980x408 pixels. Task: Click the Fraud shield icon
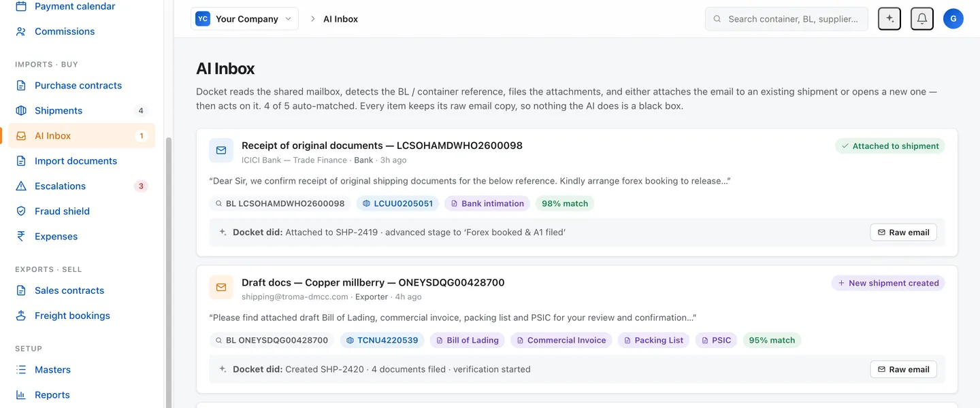(x=21, y=211)
